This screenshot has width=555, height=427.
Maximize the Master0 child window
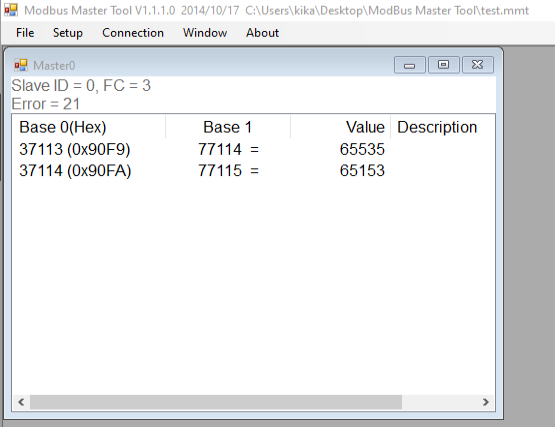(444, 65)
